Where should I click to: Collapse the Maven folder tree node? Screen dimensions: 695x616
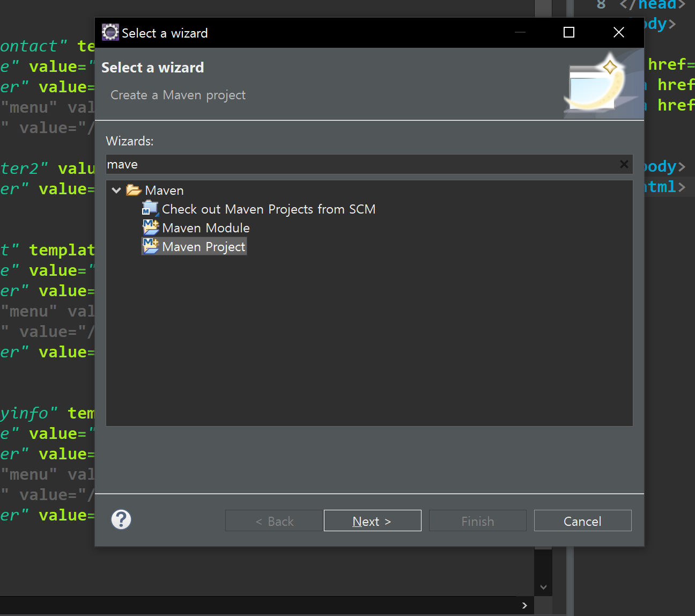[x=116, y=190]
